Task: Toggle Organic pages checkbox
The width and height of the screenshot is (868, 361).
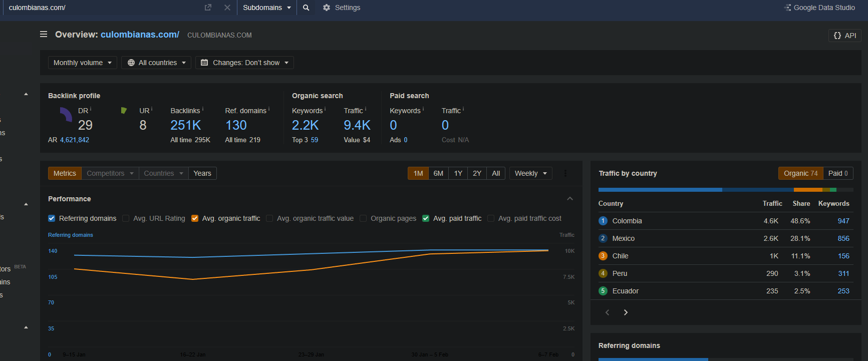Action: click(x=363, y=218)
